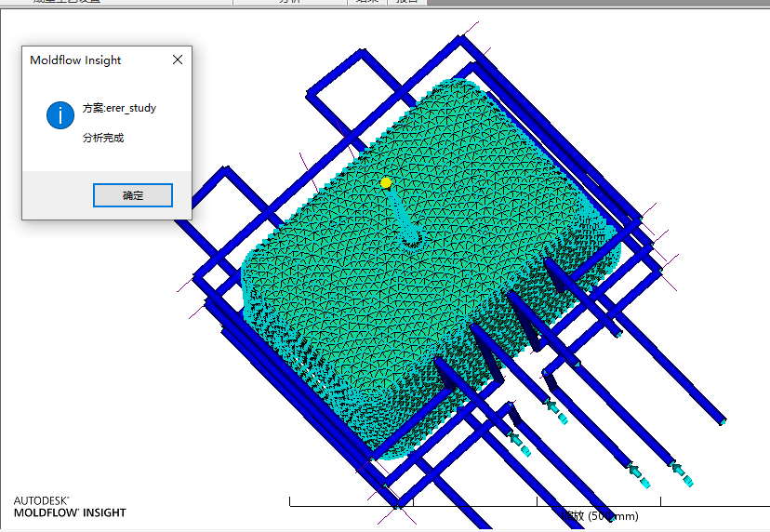
Task: Click the blue information icon in dialog
Action: [x=60, y=115]
